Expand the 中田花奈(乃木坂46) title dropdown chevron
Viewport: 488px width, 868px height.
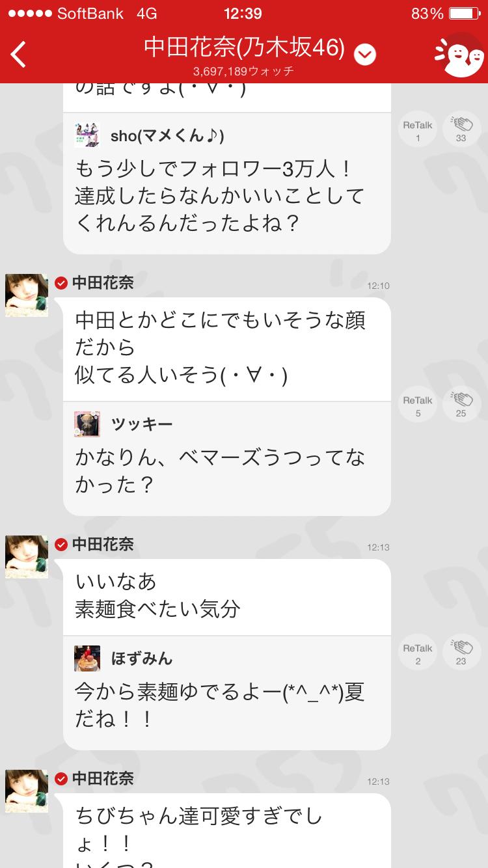click(365, 55)
